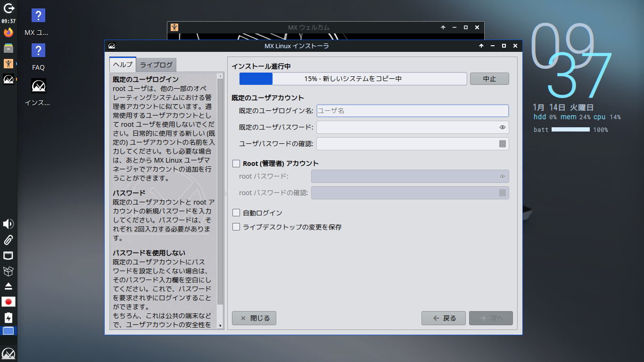Focus the ユーザパスワードの確認 input field
This screenshot has width=644, height=362.
click(413, 144)
